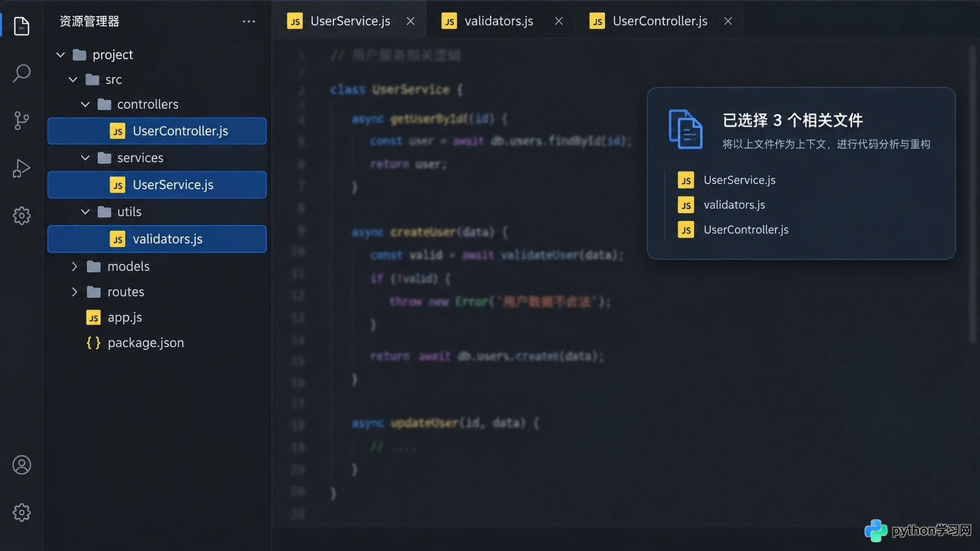Collapse the controllers folder chevron
The width and height of the screenshot is (980, 551).
pyautogui.click(x=85, y=104)
